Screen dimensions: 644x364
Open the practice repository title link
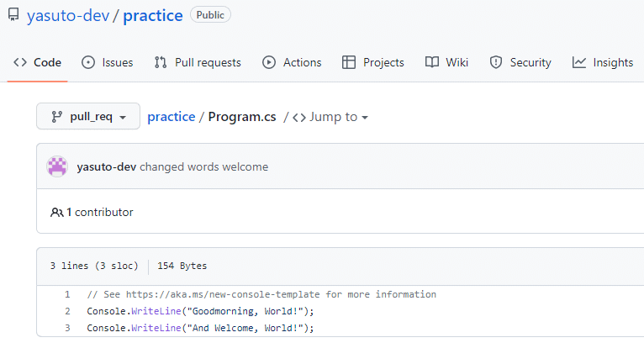pyautogui.click(x=153, y=15)
